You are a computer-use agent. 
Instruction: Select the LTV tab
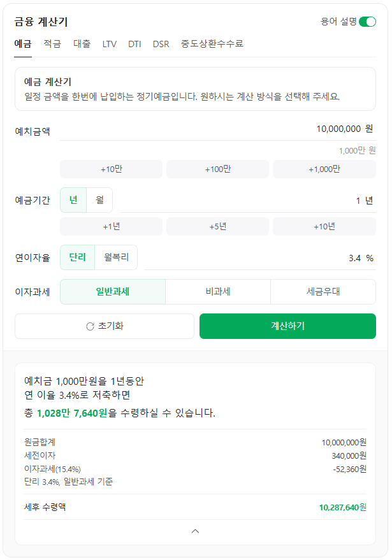coord(109,44)
